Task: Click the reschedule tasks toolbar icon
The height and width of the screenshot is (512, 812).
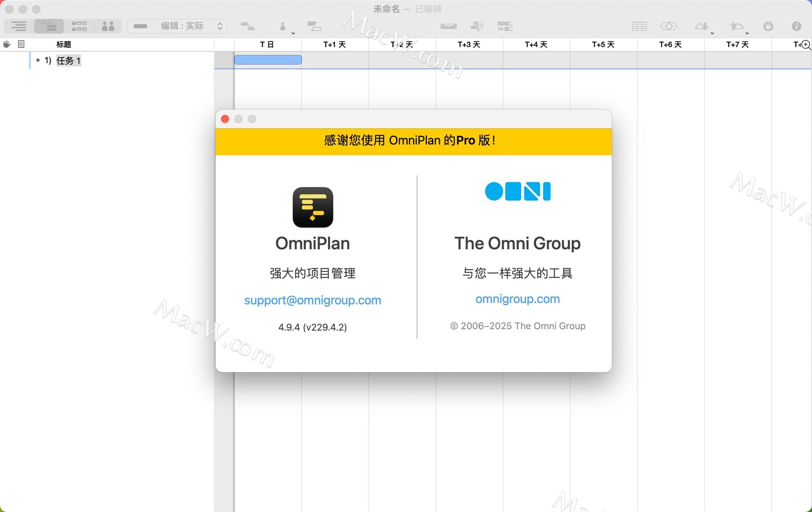Action: [x=477, y=26]
